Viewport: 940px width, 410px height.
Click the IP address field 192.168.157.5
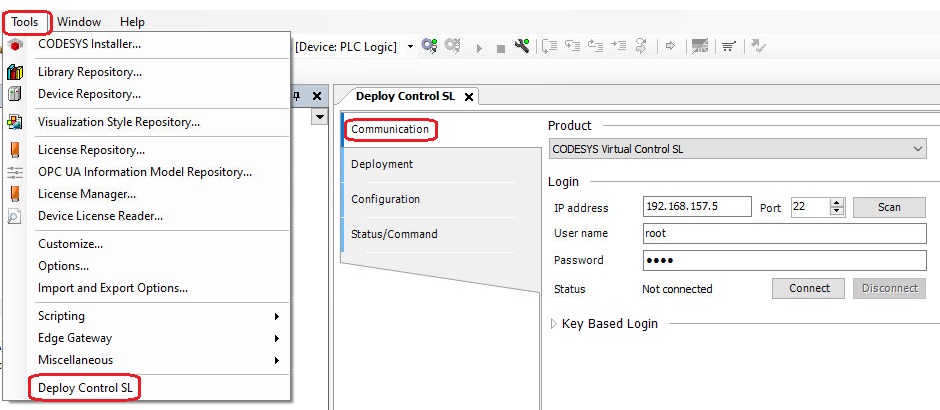click(697, 207)
